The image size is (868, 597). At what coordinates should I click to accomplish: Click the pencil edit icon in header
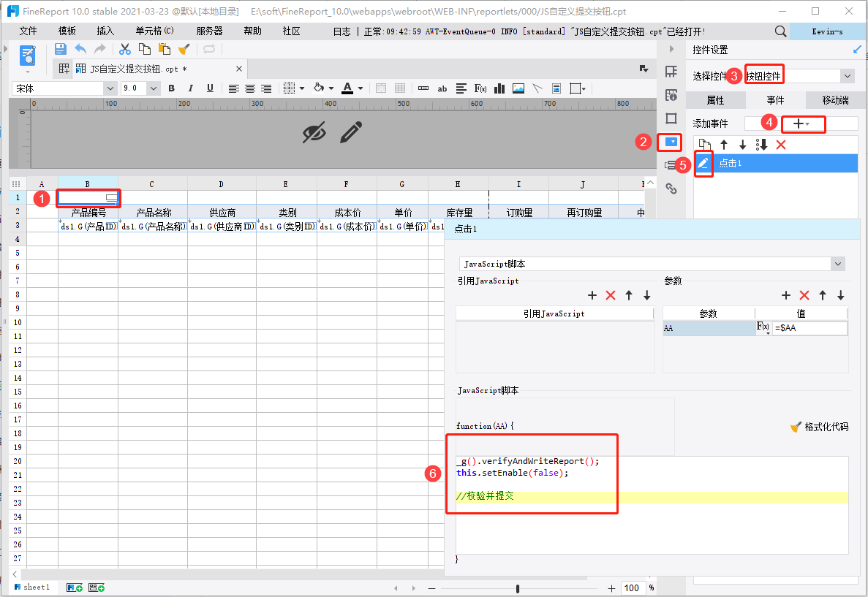[x=351, y=132]
